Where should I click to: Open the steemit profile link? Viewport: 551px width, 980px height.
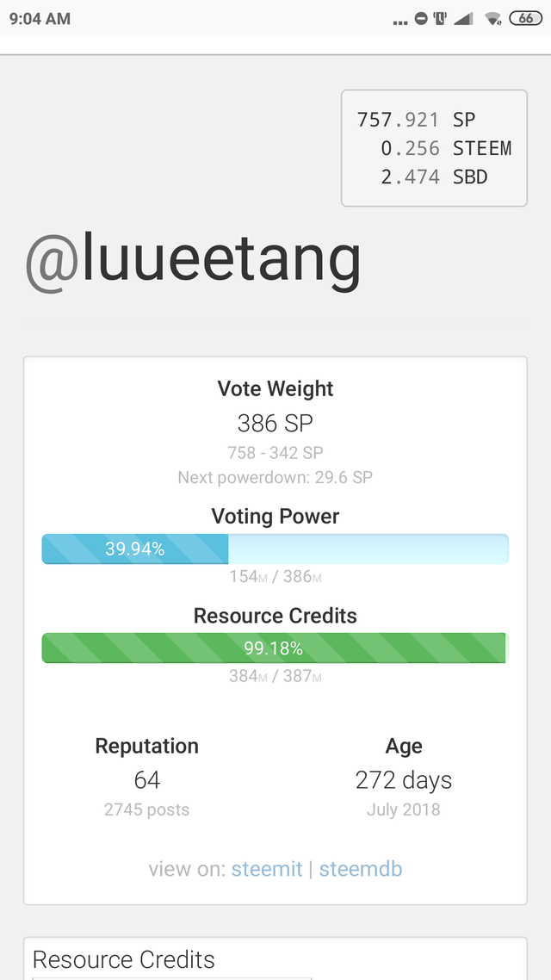coord(267,869)
